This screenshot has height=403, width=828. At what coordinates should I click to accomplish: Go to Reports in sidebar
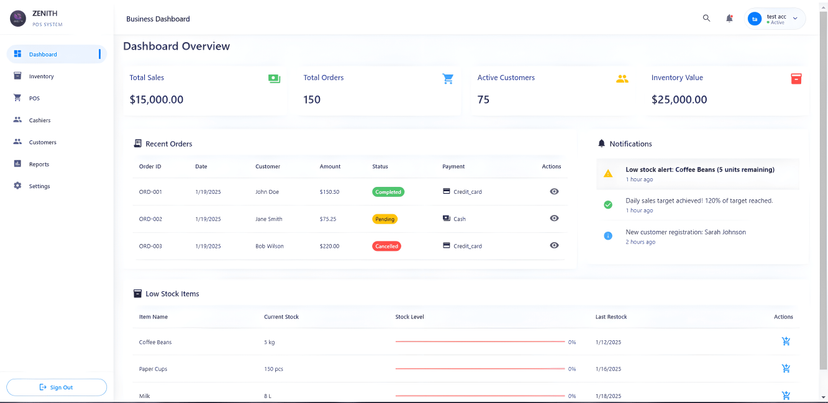click(39, 164)
